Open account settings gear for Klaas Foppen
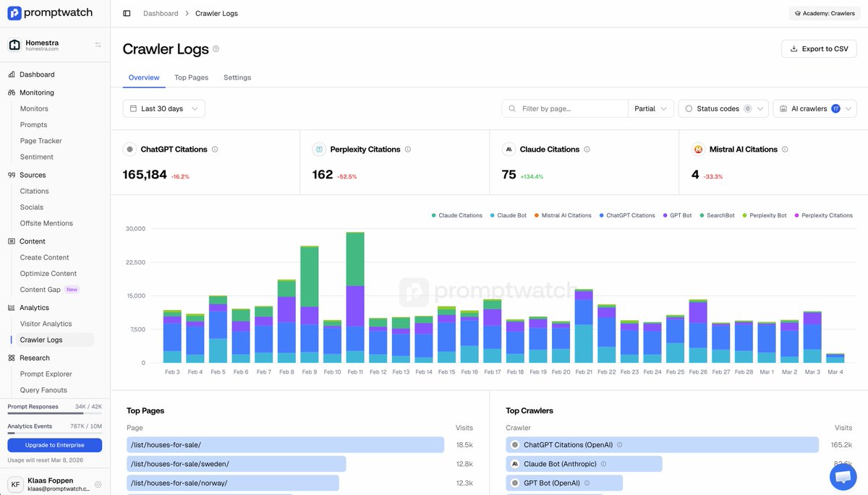 click(x=98, y=484)
